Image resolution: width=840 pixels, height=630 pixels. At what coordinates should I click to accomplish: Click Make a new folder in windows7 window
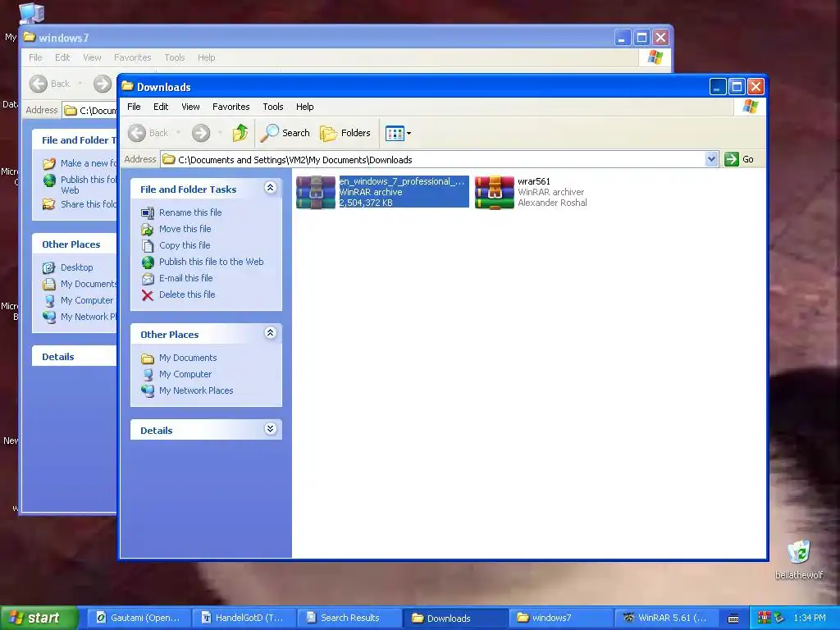pyautogui.click(x=88, y=163)
